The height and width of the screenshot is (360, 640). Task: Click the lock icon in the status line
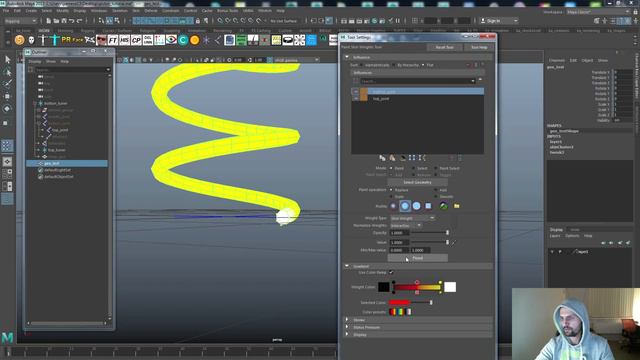pos(198,20)
